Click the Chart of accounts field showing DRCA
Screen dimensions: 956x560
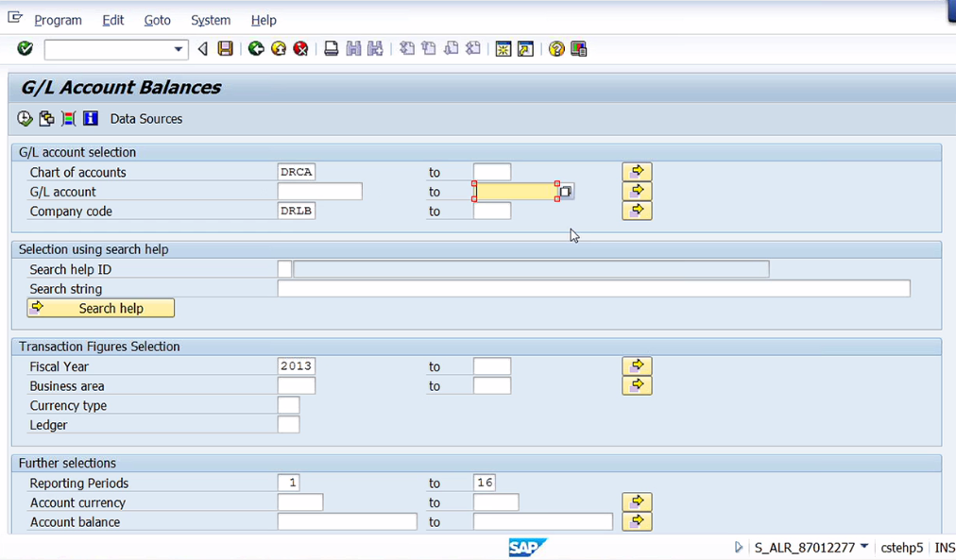(297, 172)
